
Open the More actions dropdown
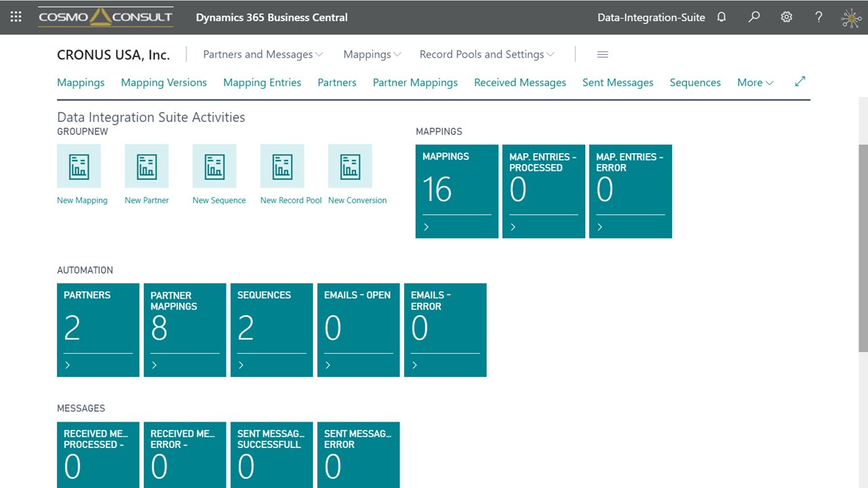[x=755, y=83]
